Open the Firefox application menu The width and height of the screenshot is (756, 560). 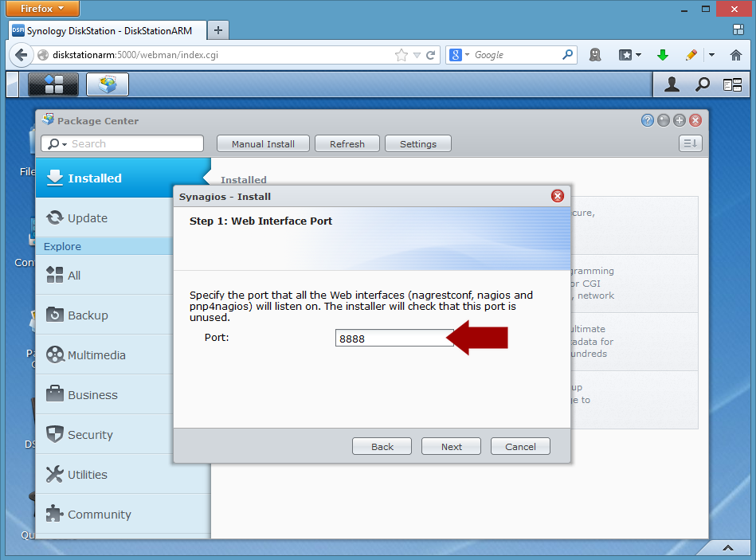42,8
